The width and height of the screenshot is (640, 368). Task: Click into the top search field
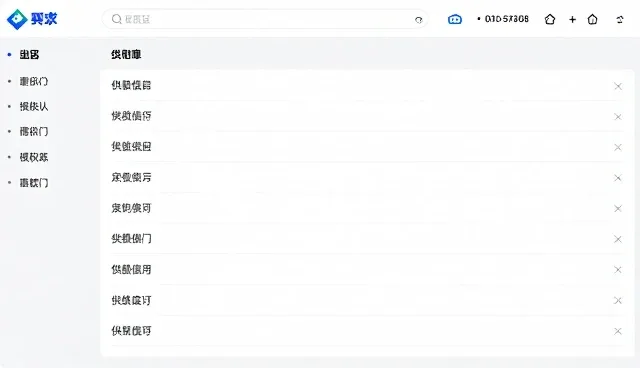click(264, 19)
